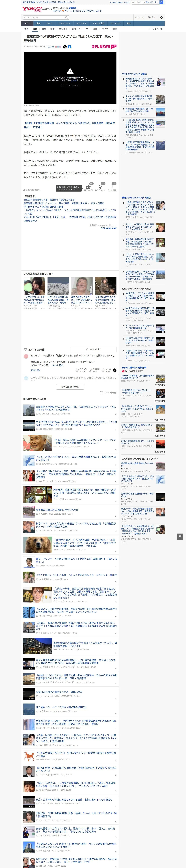Click the web search button at top right

161,2
